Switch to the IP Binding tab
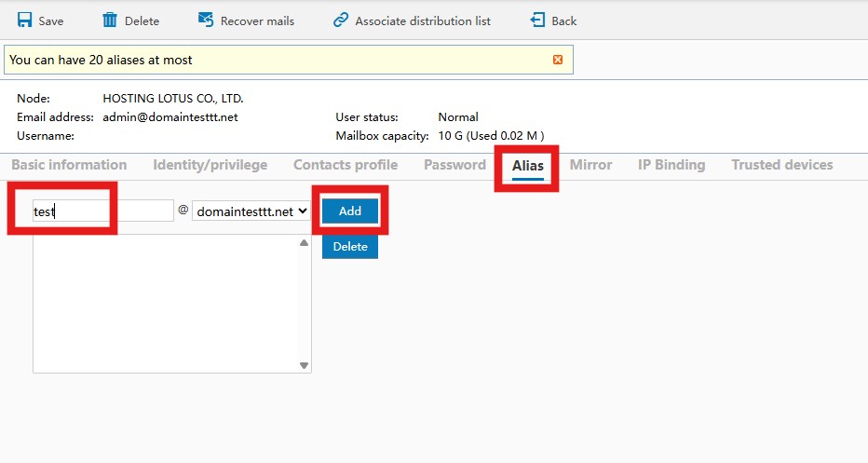The image size is (868, 463). click(671, 165)
